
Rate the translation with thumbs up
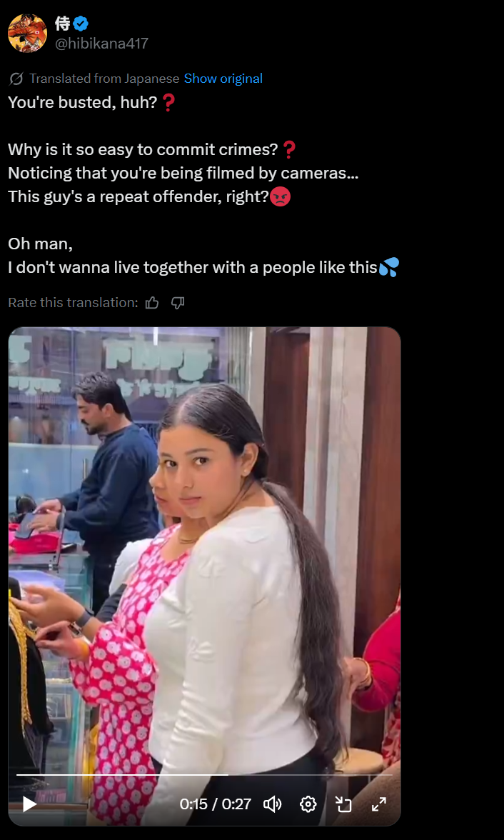152,303
